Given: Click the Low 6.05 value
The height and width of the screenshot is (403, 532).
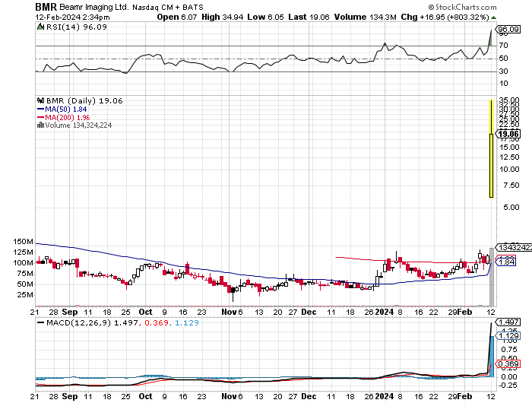Looking at the screenshot, I should click(265, 17).
